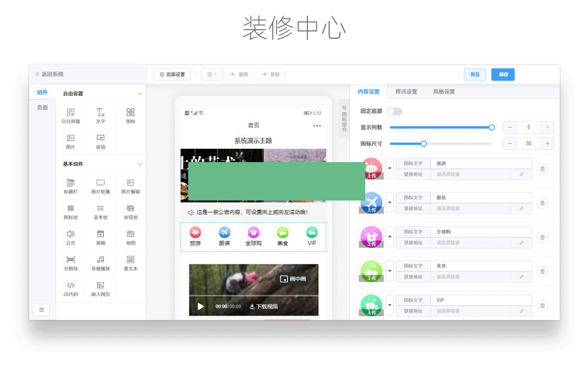The height and width of the screenshot is (365, 588).
Task: Click the 画中画 picture-in-picture button
Action: [293, 279]
